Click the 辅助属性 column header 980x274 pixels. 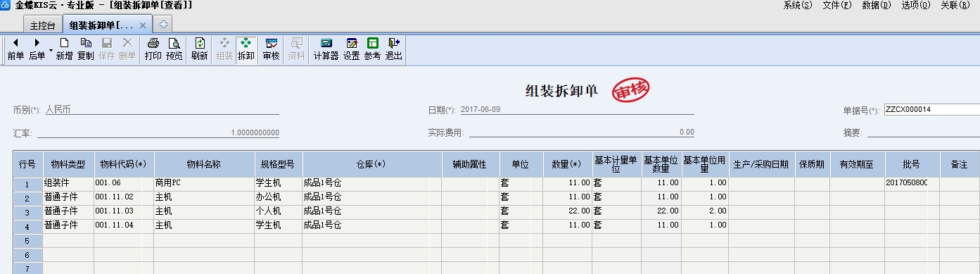[470, 164]
